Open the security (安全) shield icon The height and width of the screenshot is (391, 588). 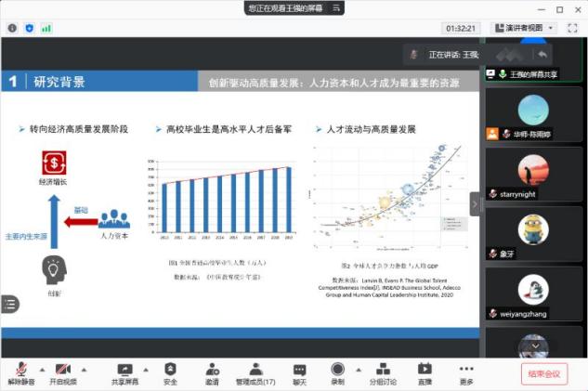[x=170, y=371]
